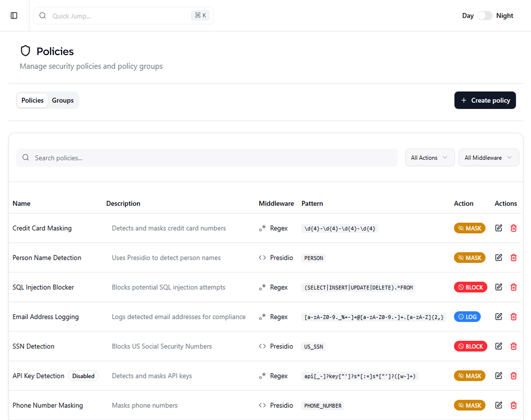Click the PHONE_NUMBER pattern value
The width and height of the screenshot is (531, 420).
tap(323, 405)
